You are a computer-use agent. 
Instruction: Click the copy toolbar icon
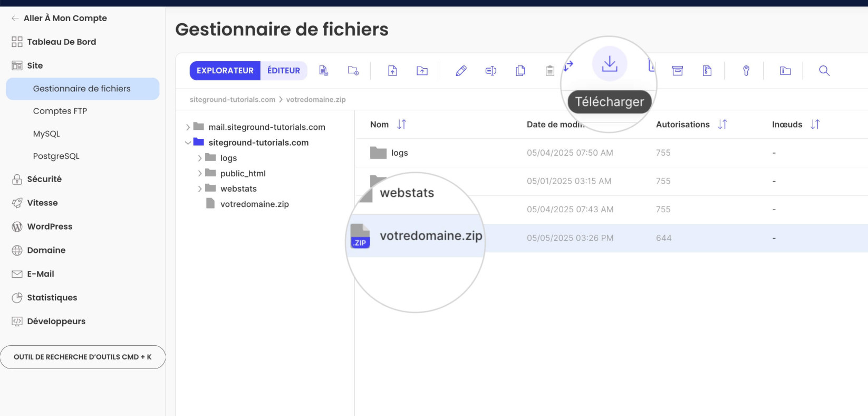[x=520, y=71]
